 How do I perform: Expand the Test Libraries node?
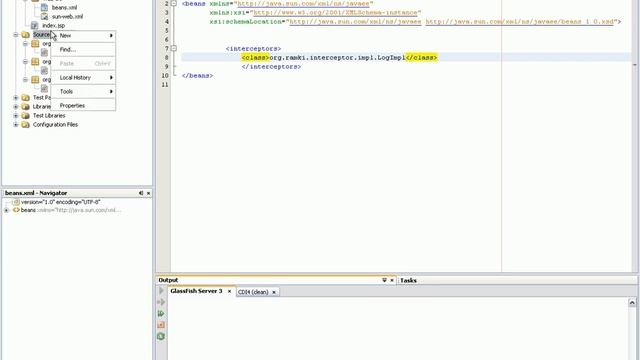(16, 116)
